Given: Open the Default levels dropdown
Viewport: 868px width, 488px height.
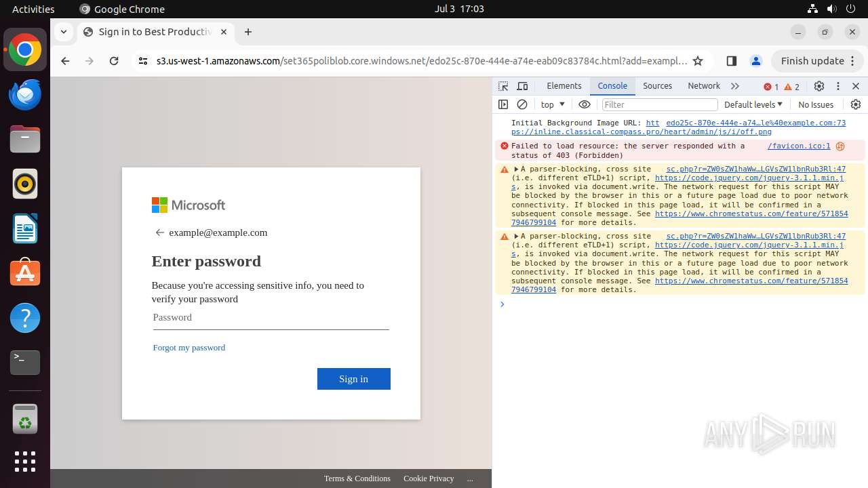Looking at the screenshot, I should pyautogui.click(x=753, y=104).
